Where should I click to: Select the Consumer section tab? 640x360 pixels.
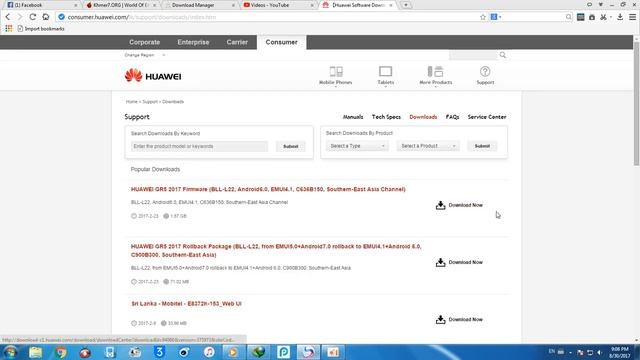pos(281,42)
